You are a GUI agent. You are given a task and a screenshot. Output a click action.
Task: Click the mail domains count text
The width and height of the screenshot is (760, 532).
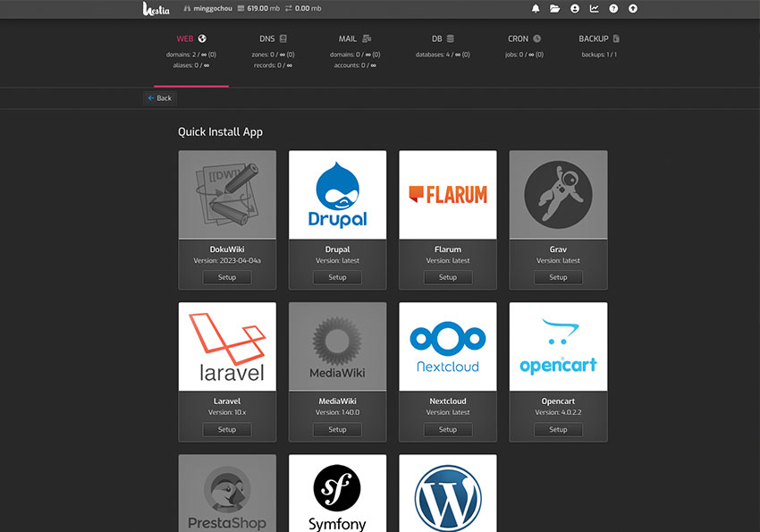tap(355, 55)
